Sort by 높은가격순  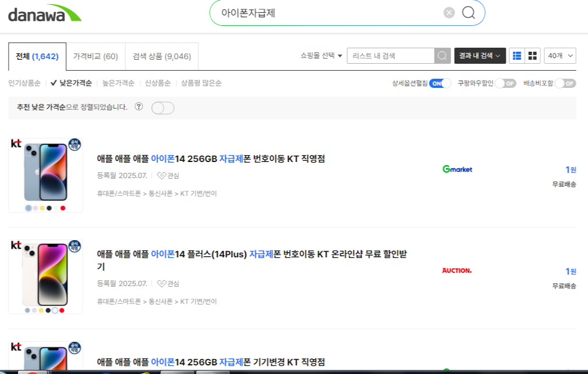pyautogui.click(x=118, y=83)
